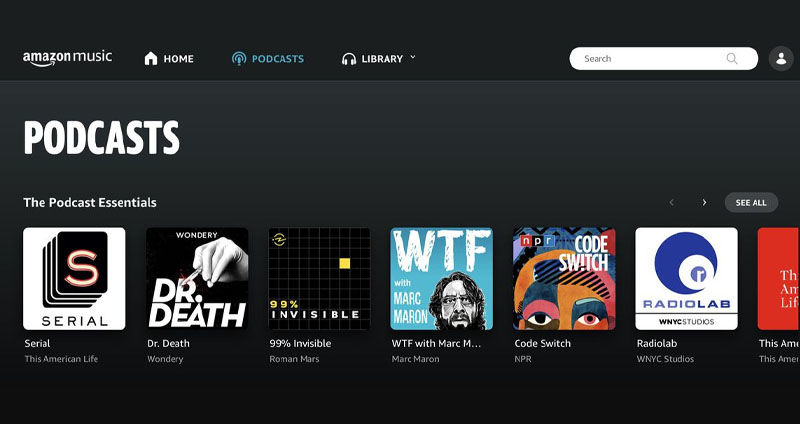Click the Podcasts broadcast icon
The image size is (800, 424).
tap(238, 59)
